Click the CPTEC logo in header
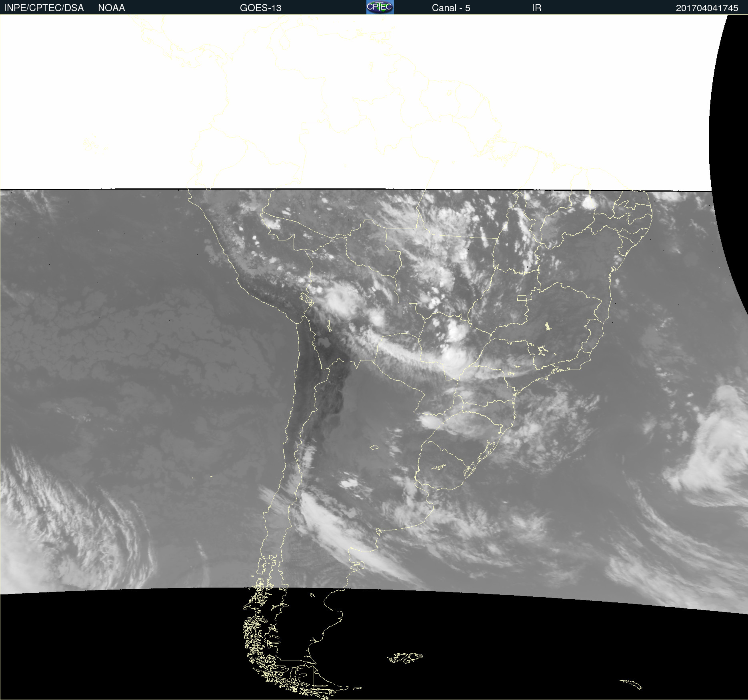This screenshot has width=748, height=700. [x=380, y=7]
